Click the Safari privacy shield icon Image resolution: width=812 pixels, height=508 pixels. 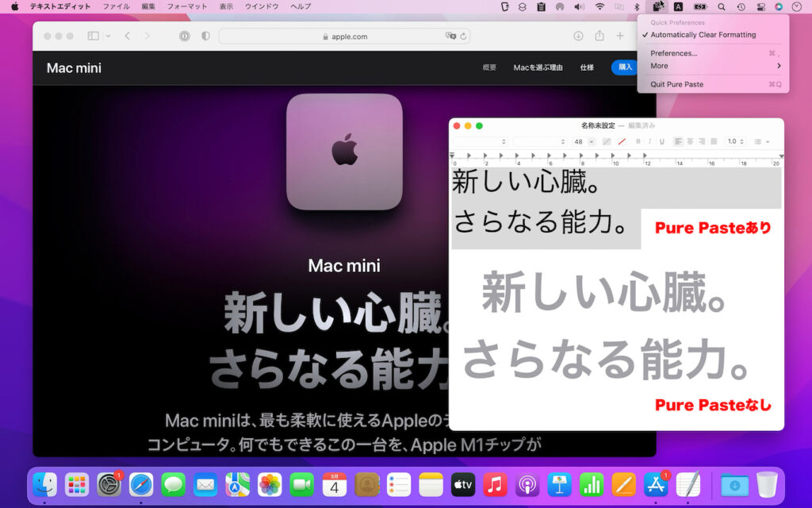205,36
